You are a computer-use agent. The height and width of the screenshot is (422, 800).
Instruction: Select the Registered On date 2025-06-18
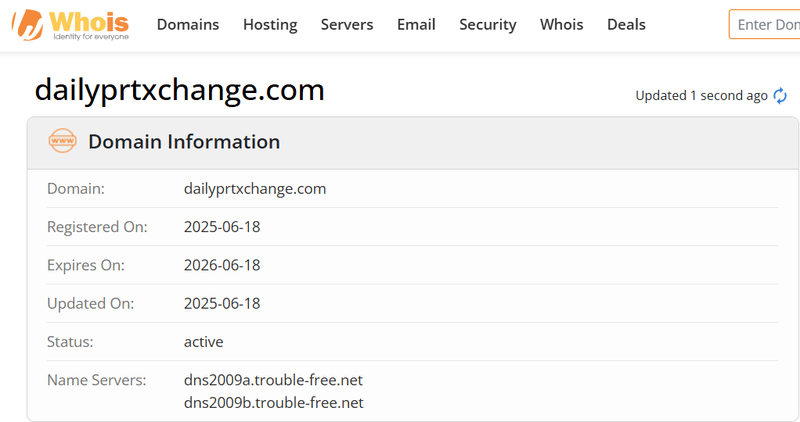tap(222, 227)
